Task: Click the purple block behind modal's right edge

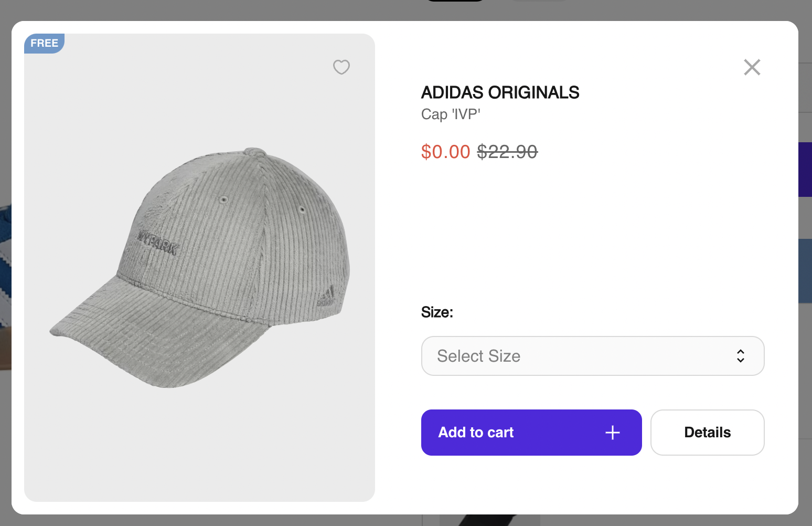Action: (805, 169)
